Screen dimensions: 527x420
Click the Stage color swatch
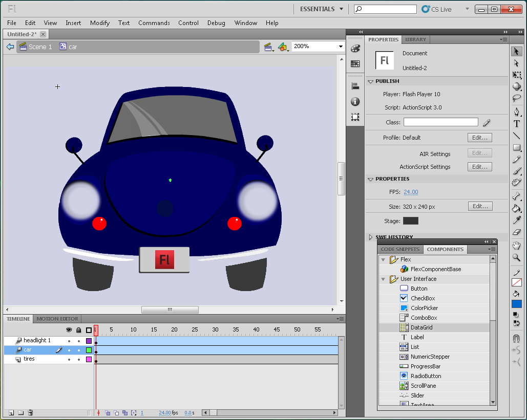(410, 220)
